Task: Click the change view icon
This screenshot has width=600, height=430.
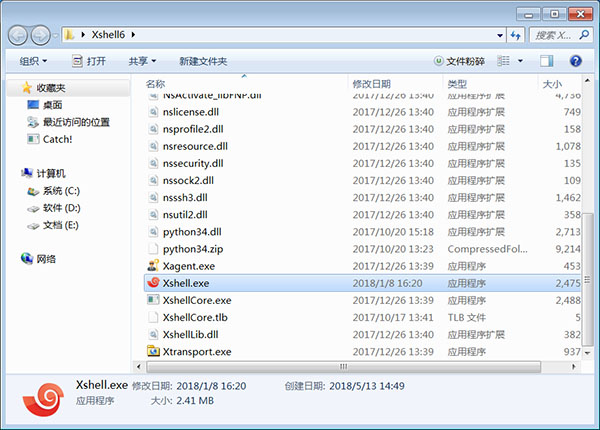Action: click(503, 61)
